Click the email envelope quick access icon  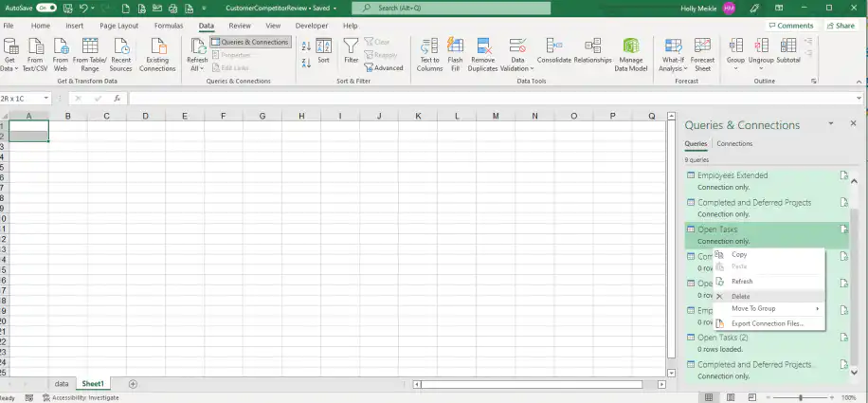click(157, 9)
